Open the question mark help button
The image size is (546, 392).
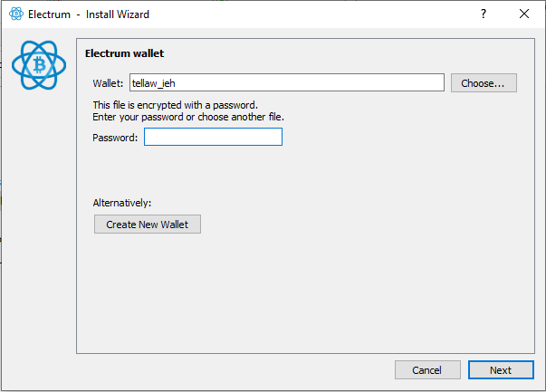[x=483, y=14]
